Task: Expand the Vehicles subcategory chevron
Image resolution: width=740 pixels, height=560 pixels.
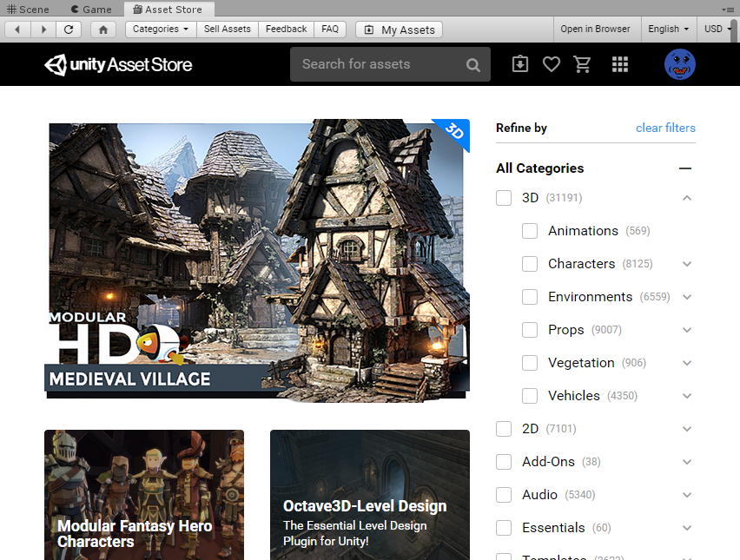Action: [x=687, y=396]
